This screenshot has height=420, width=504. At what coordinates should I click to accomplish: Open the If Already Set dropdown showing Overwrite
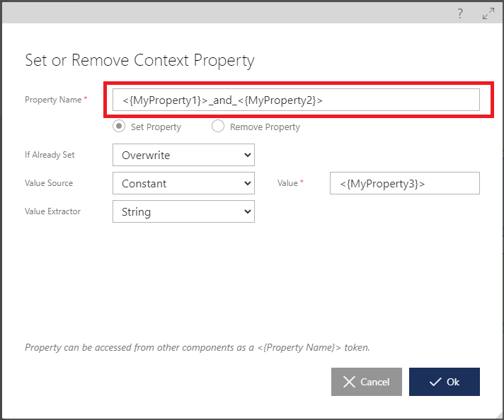coord(183,155)
